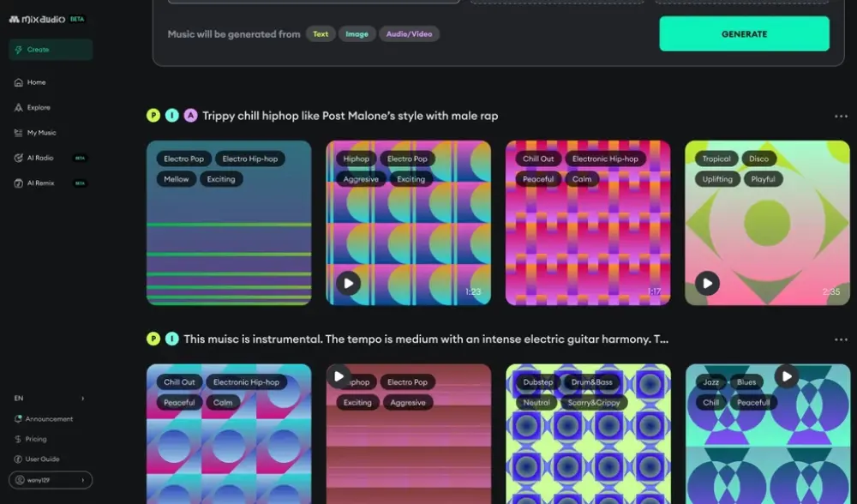
Task: Open the three-dot menu for the instrumental prompt
Action: pyautogui.click(x=841, y=339)
